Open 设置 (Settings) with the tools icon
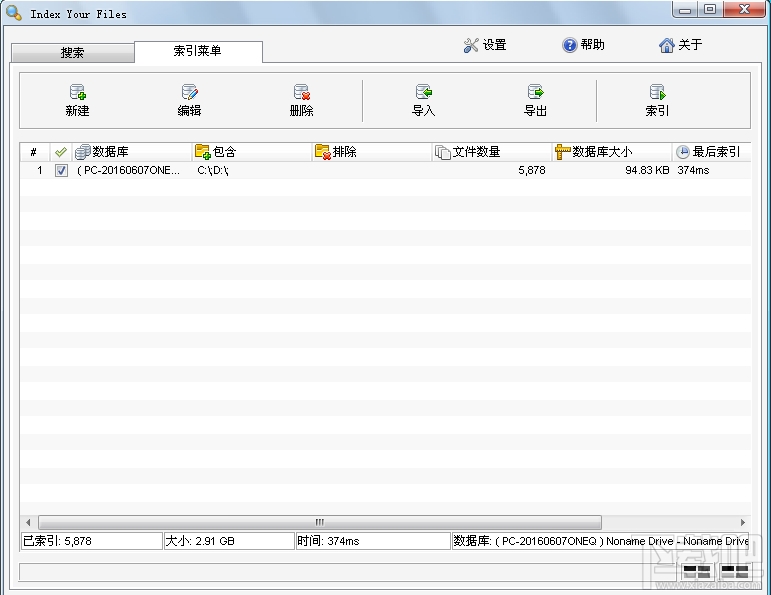 pyautogui.click(x=471, y=45)
